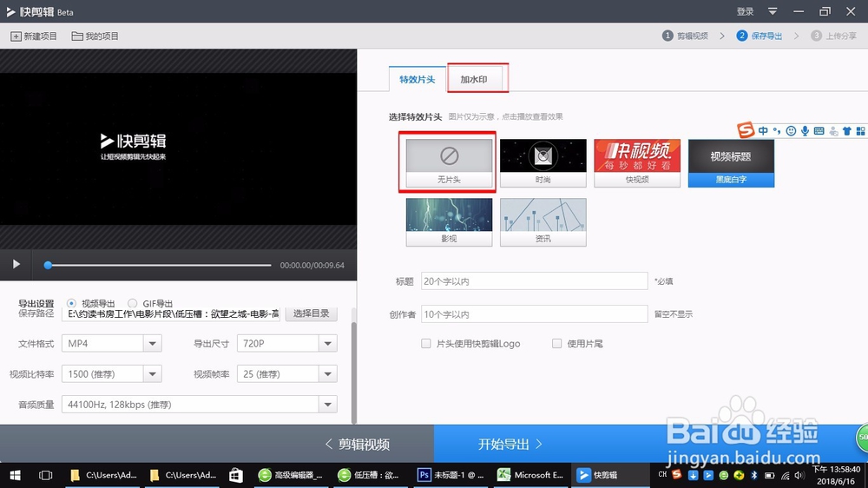Open the title bar dropdown menu triangle
The height and width of the screenshot is (488, 868).
[773, 11]
